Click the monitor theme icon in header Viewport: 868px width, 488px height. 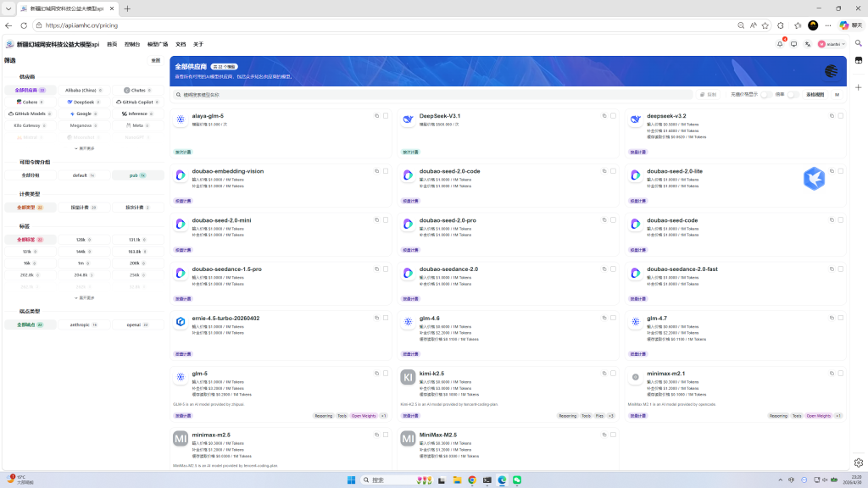click(793, 44)
